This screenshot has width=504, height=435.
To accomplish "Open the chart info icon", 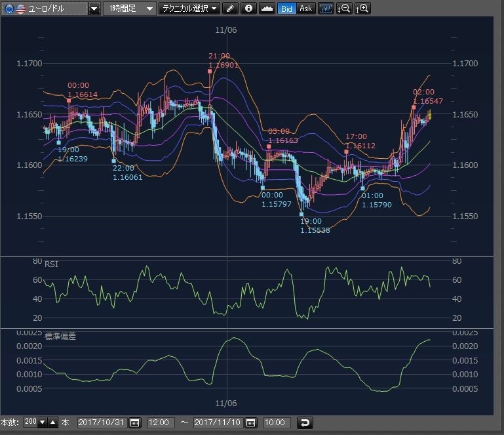I will (248, 9).
